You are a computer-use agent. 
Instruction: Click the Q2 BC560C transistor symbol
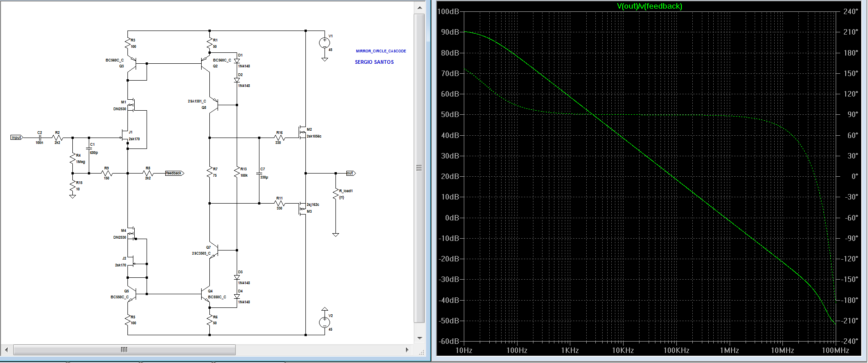tap(205, 63)
